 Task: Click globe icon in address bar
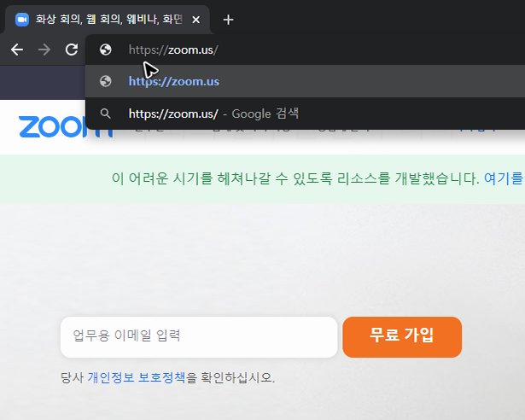pos(106,50)
